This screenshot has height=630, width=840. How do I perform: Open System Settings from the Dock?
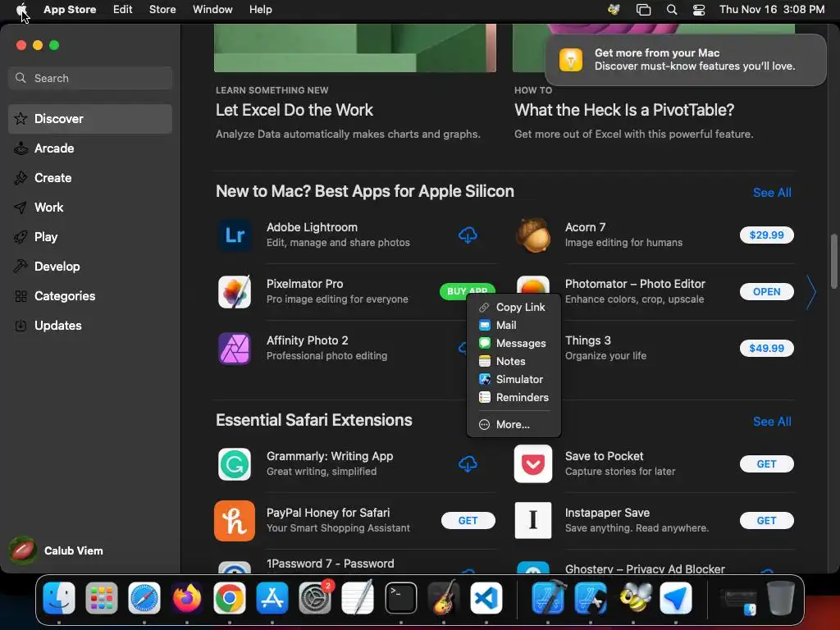coord(315,598)
